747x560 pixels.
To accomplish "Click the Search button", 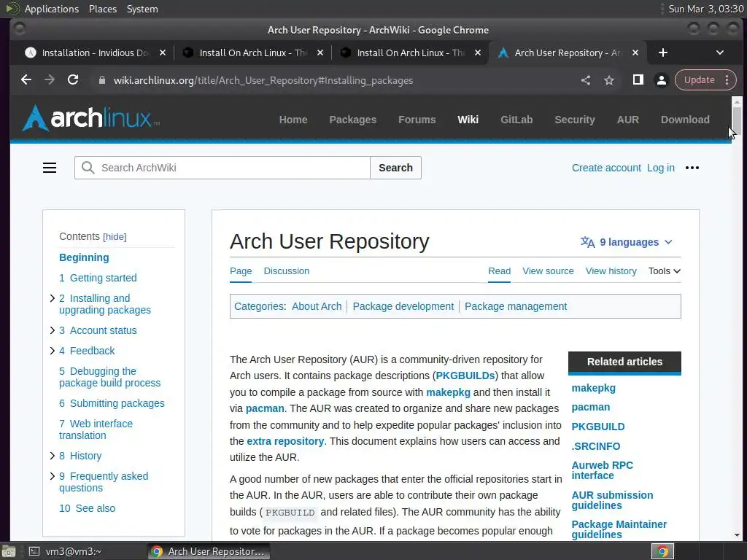I will 395,168.
